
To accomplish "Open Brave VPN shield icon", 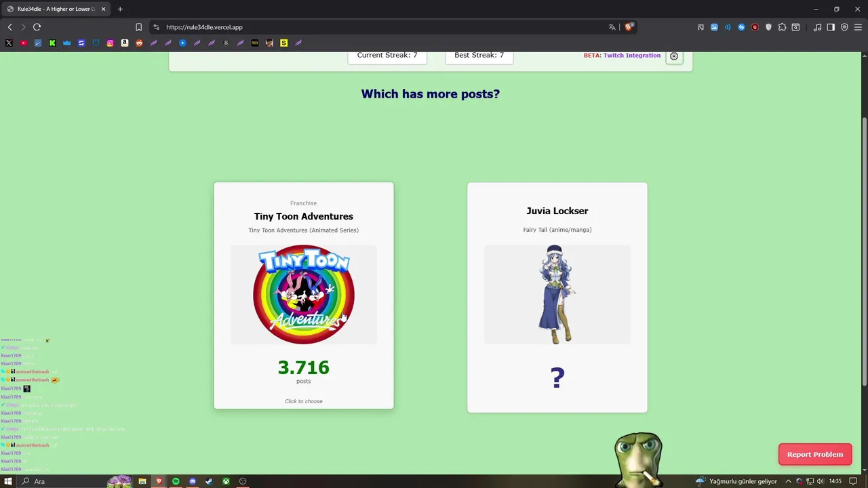I will pos(844,27).
